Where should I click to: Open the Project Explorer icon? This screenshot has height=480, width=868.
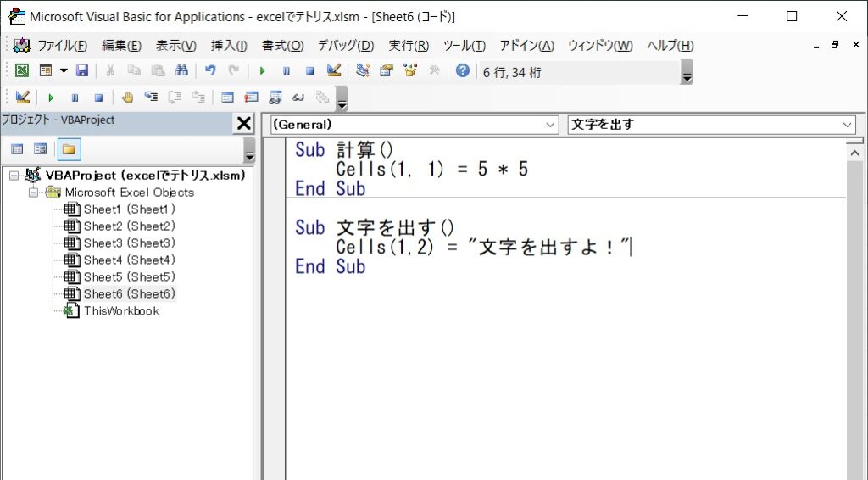[x=363, y=70]
